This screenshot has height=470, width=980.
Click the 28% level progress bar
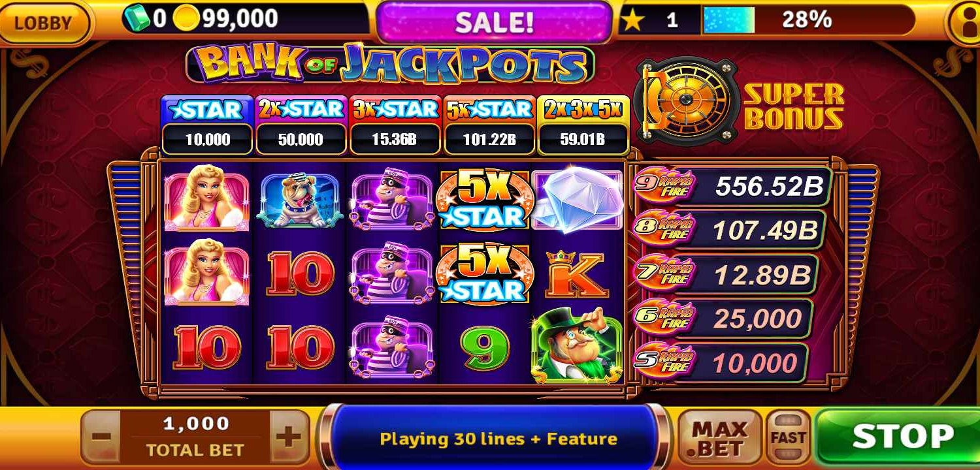[x=808, y=20]
